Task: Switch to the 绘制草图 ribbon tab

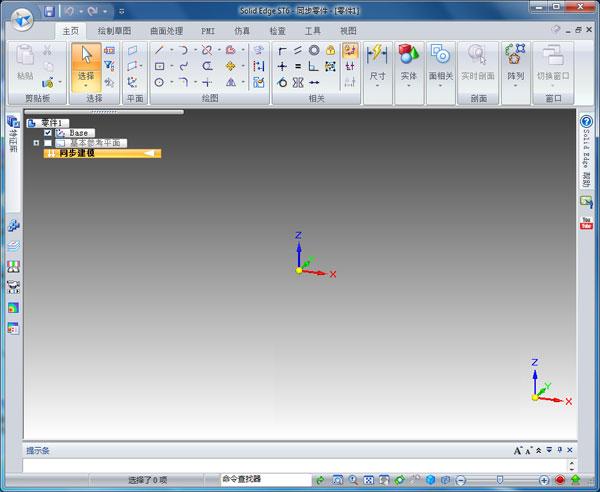Action: coord(114,31)
